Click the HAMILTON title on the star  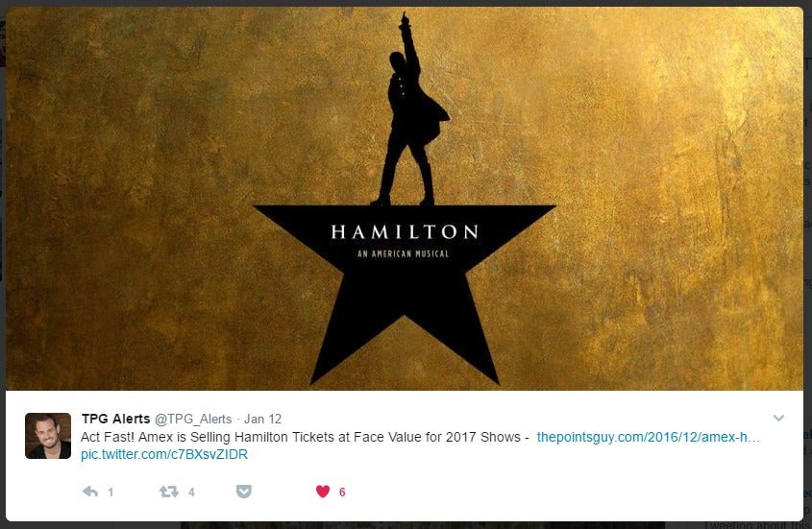405,232
